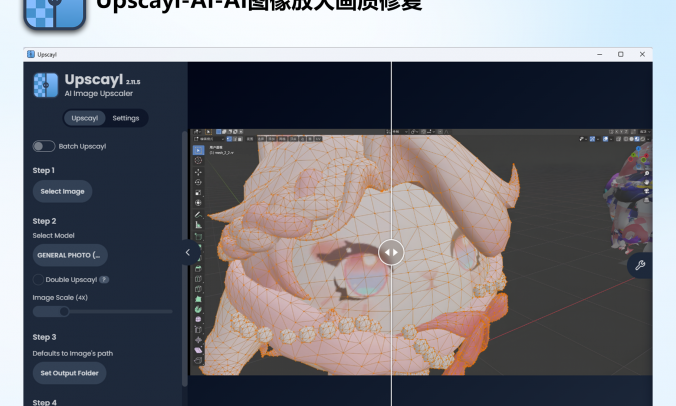This screenshot has height=406, width=676.
Task: Click the Upscayl logo in the sidebar
Action: (46, 85)
